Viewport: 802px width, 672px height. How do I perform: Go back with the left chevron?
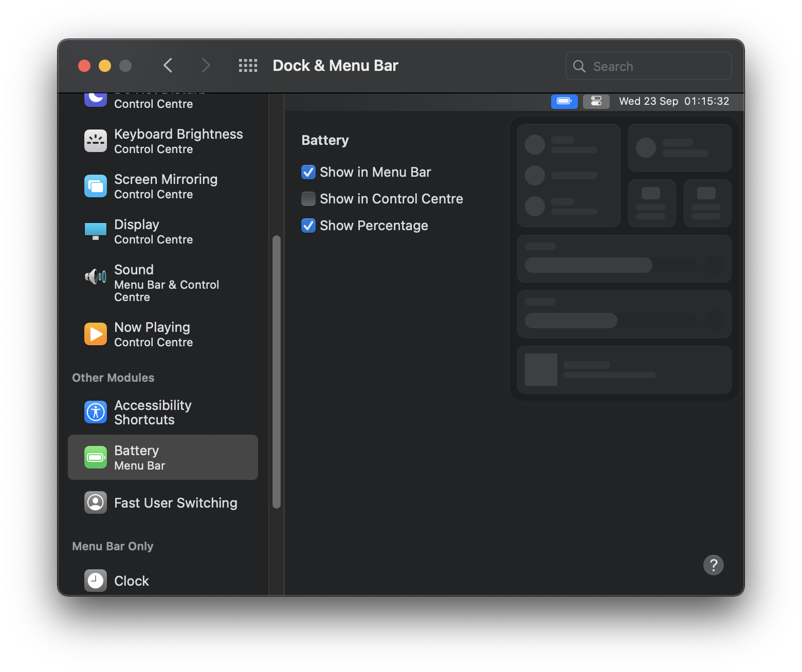[168, 65]
